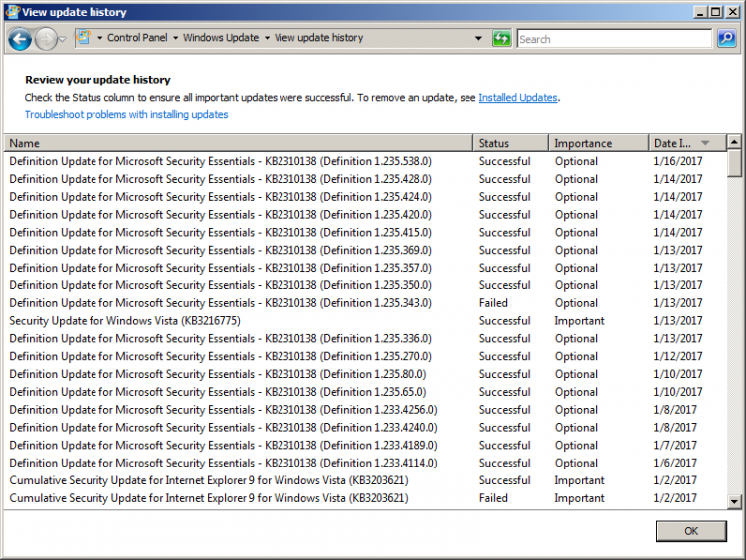Select Definition 1.235.65.0 update row
This screenshot has height=560, width=746.
(x=365, y=392)
